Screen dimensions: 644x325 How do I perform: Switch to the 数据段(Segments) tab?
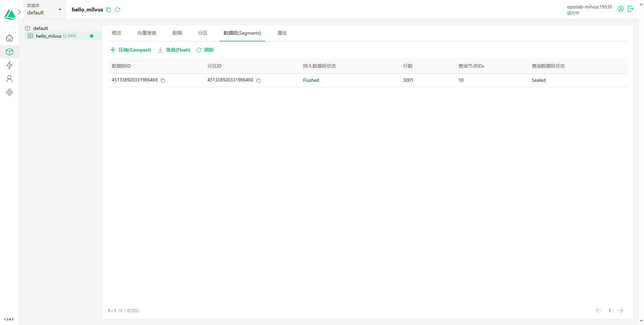(243, 33)
